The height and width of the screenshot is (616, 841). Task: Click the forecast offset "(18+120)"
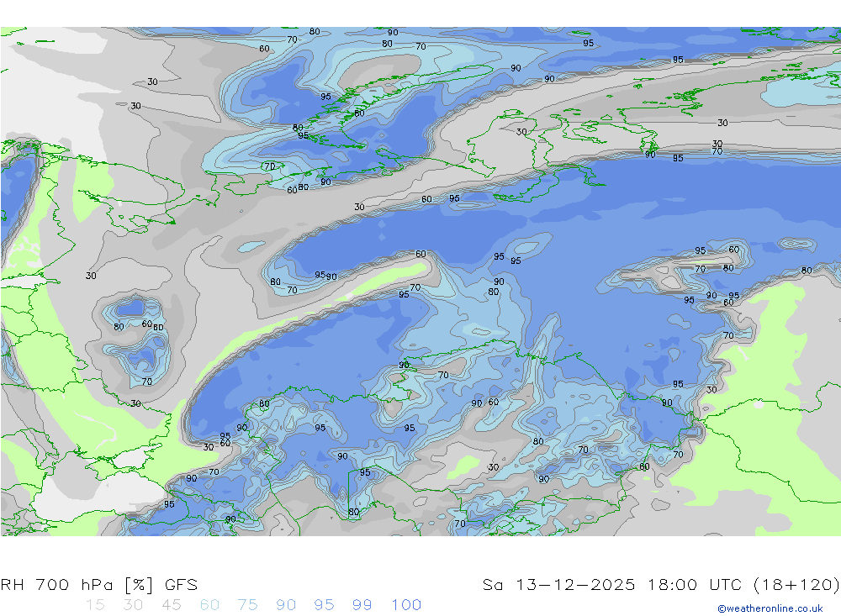tap(796, 584)
